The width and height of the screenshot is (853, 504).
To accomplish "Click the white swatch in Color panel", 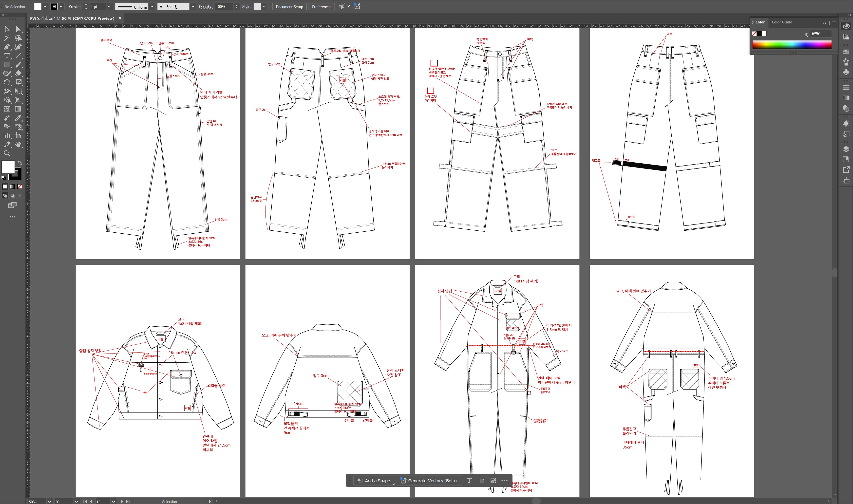I will [764, 34].
